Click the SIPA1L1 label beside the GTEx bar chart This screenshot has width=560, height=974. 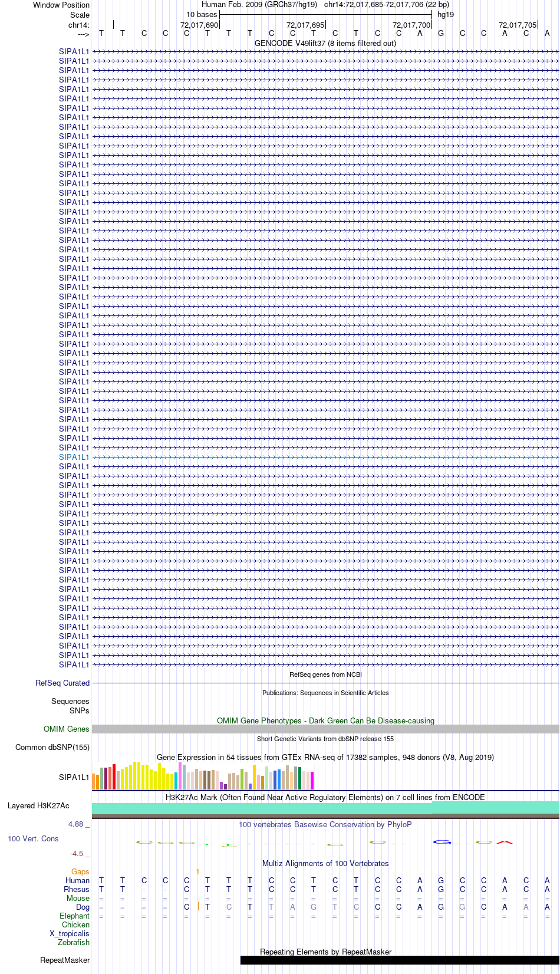point(74,777)
